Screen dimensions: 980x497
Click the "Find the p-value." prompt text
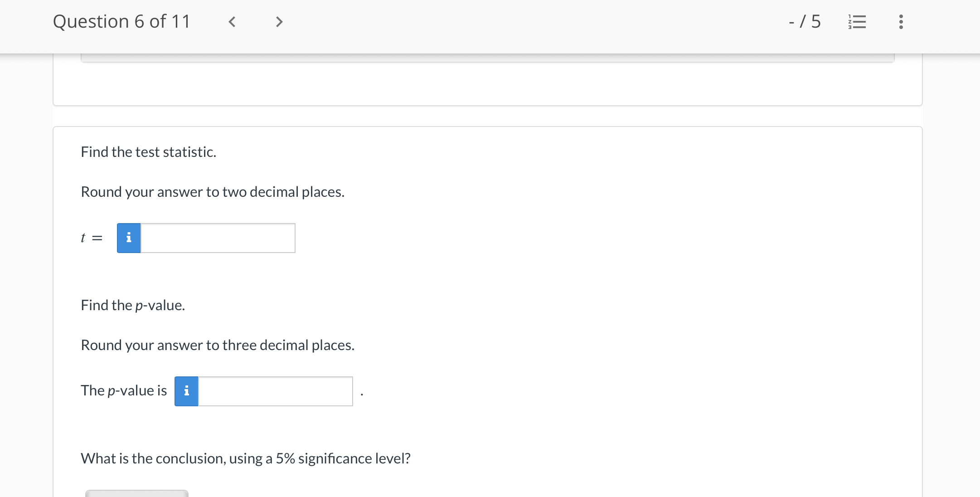coord(133,305)
